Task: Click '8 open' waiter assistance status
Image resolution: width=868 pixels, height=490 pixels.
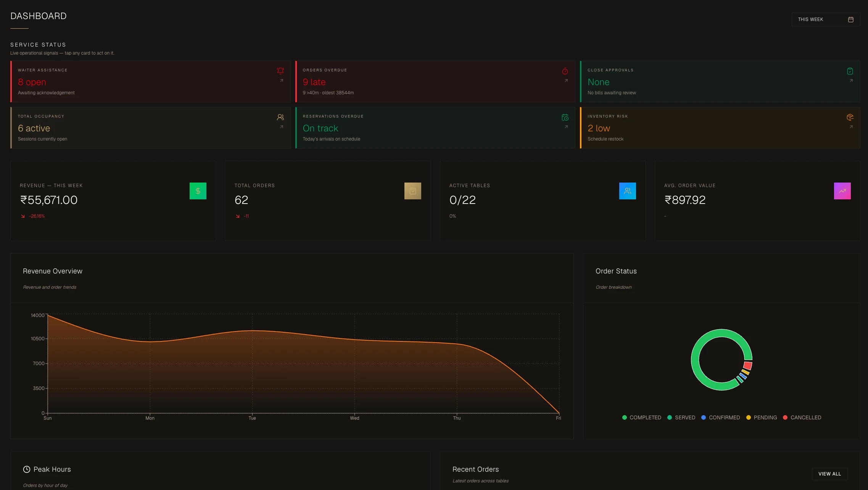Action: 32,82
